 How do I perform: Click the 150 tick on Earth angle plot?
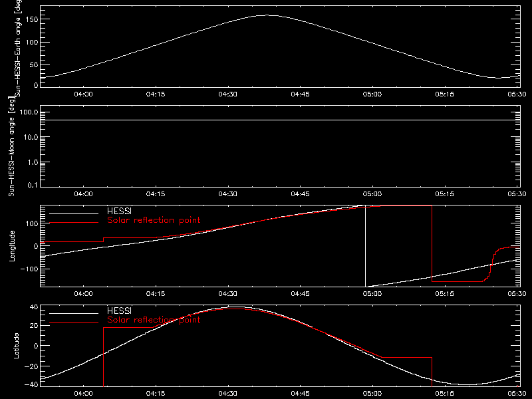pyautogui.click(x=32, y=19)
